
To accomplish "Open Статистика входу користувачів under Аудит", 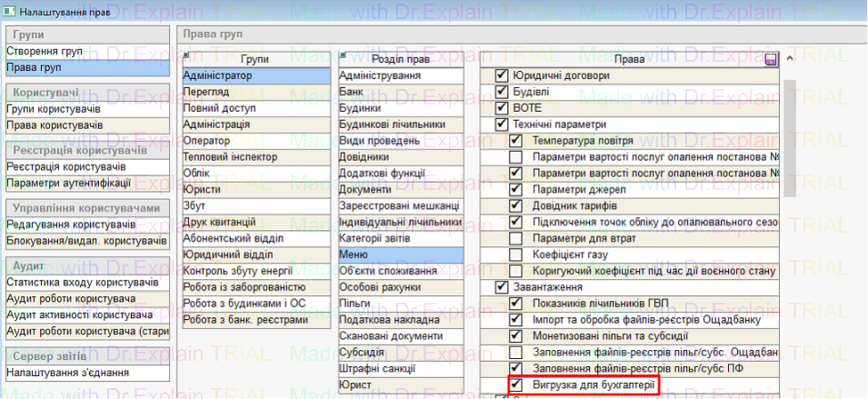I will coord(84,282).
